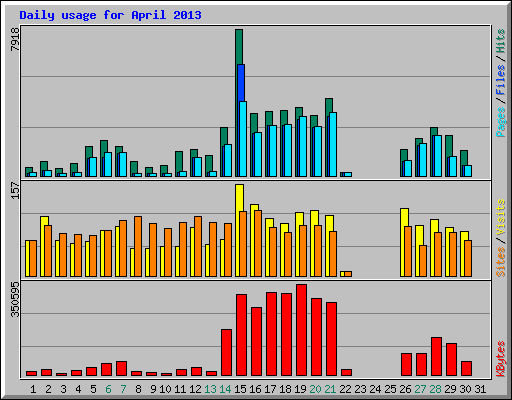This screenshot has height=400, width=512.
Task: Select green weekend day 28 label
Action: (x=435, y=389)
